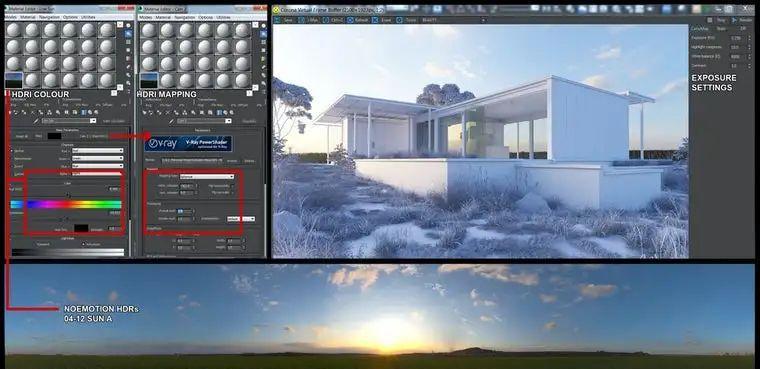
Task: Select the Advanced radio button under Lightness
Action: pyautogui.click(x=84, y=244)
